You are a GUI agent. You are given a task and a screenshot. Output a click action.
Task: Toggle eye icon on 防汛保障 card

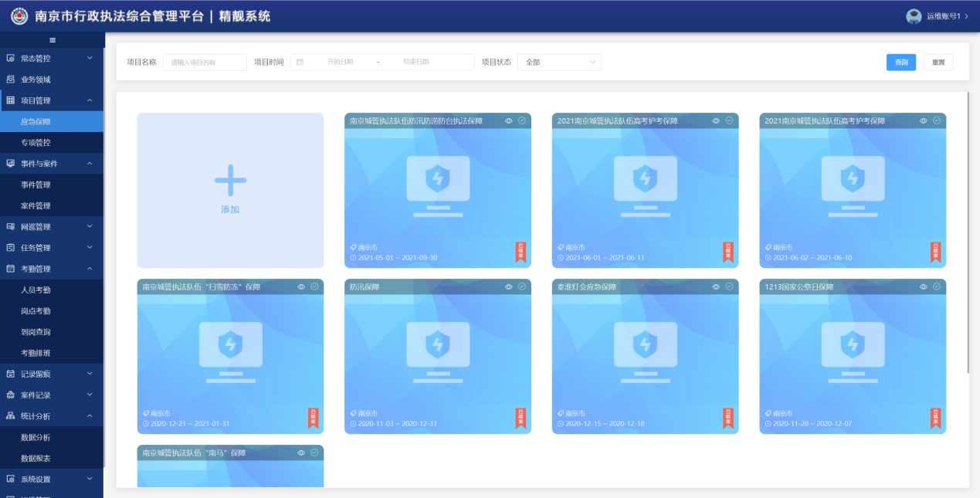tap(508, 287)
